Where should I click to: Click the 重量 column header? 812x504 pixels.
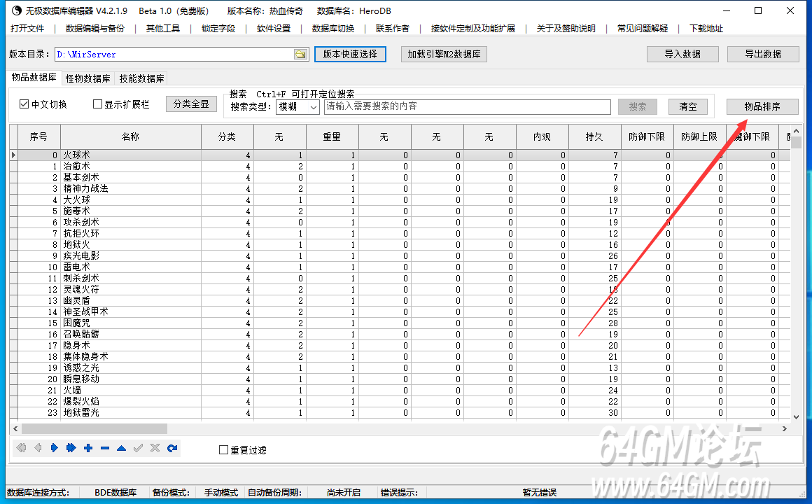(332, 136)
